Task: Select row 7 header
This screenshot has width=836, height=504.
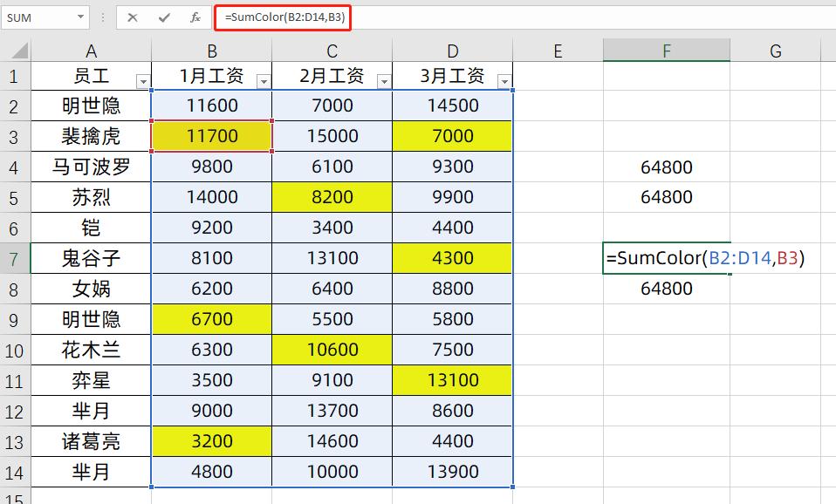Action: (11, 258)
